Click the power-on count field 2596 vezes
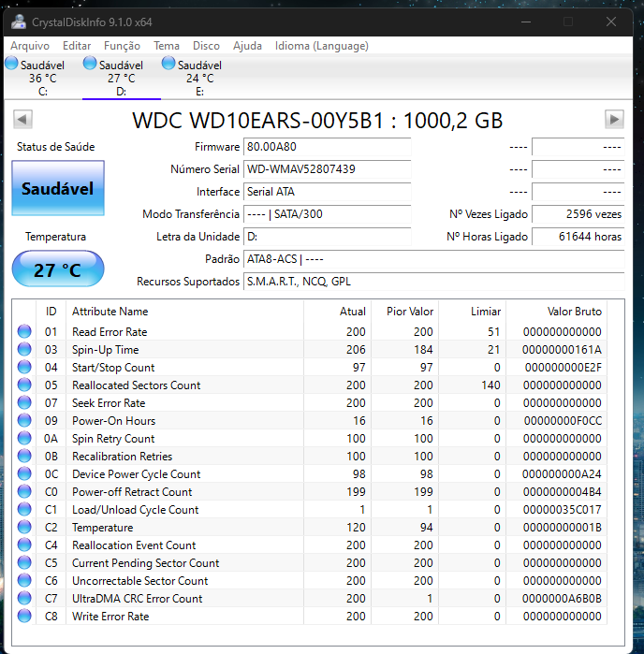The width and height of the screenshot is (644, 654). click(578, 214)
